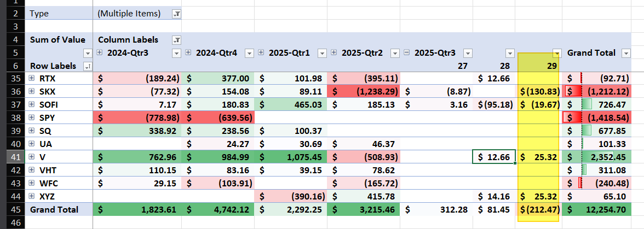Select Grand Total cell (212.47)
The width and height of the screenshot is (644, 229).
(538, 209)
